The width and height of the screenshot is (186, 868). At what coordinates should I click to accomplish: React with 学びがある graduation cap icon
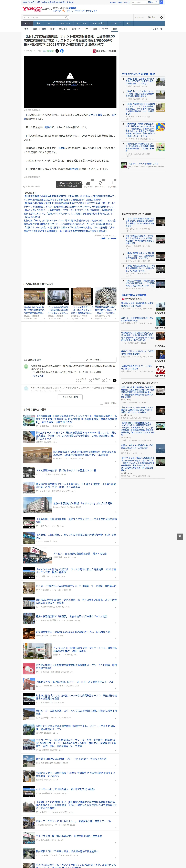pyautogui.click(x=89, y=183)
